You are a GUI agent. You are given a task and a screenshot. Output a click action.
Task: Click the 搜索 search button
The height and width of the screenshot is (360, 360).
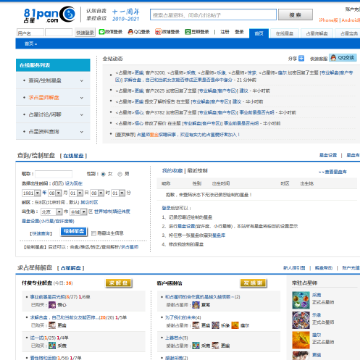click(295, 15)
